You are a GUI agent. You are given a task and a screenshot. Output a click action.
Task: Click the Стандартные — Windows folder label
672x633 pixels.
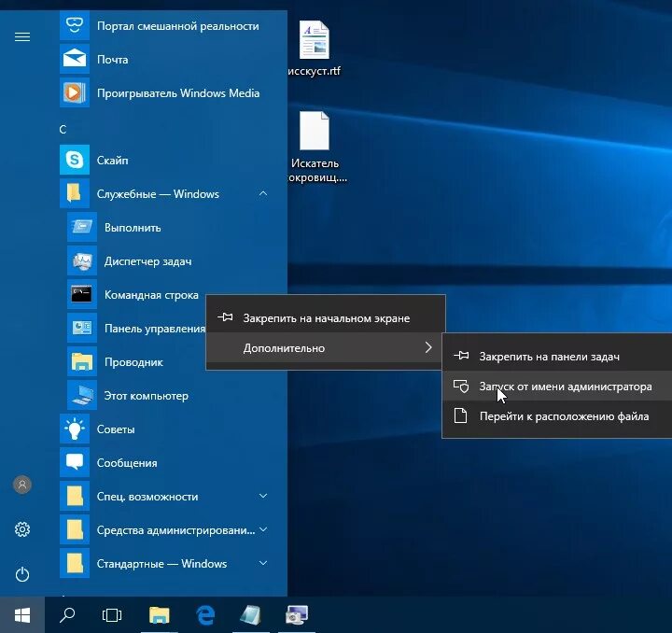pyautogui.click(x=161, y=564)
